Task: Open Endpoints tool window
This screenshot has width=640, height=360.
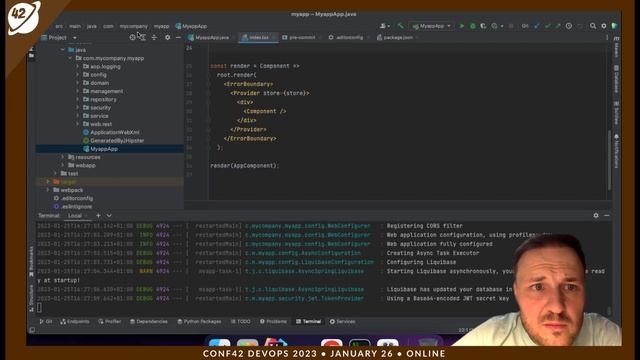Action: [75, 322]
